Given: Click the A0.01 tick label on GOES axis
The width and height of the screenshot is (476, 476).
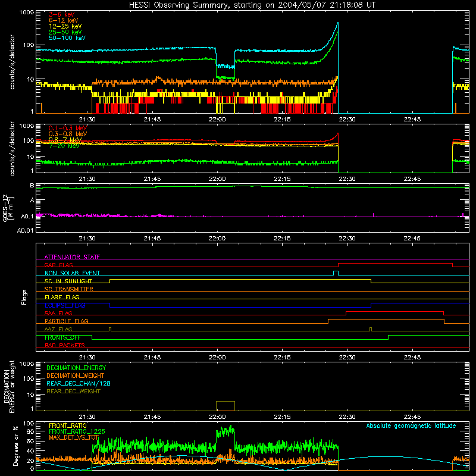Looking at the screenshot, I should [x=25, y=230].
